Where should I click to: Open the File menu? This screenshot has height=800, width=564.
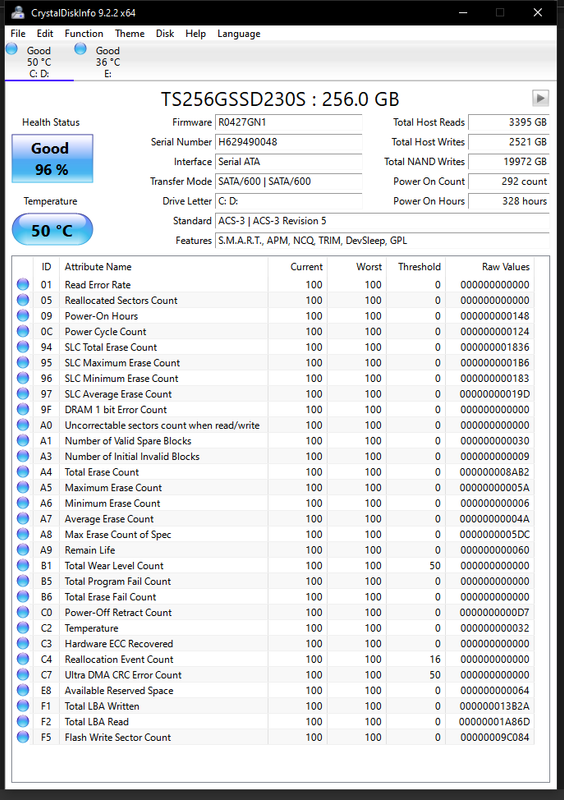tap(18, 34)
